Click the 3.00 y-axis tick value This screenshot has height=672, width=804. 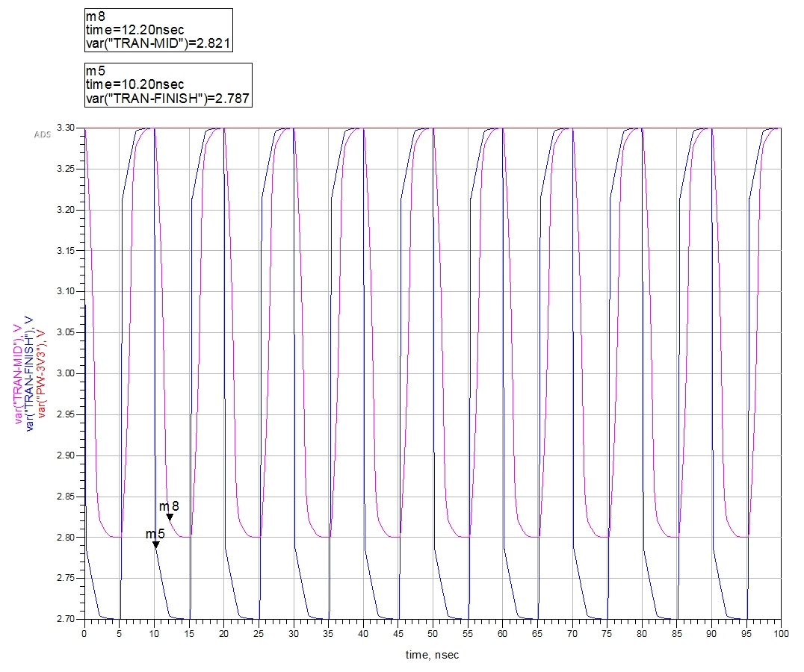pyautogui.click(x=66, y=373)
